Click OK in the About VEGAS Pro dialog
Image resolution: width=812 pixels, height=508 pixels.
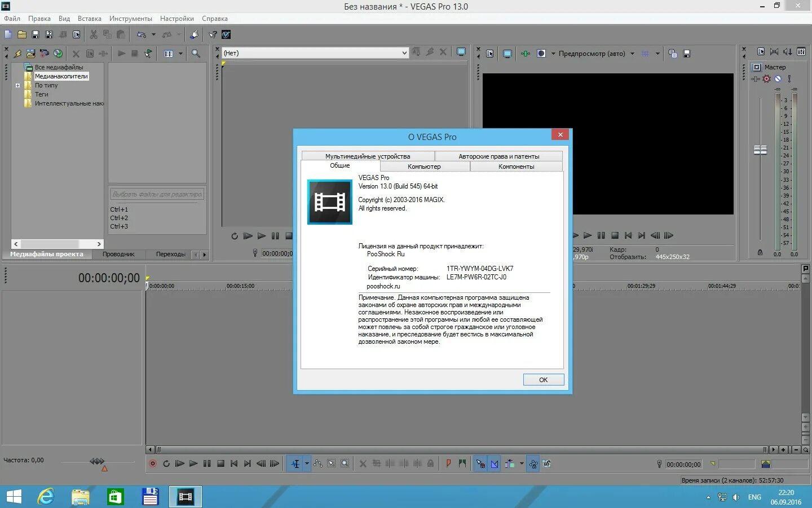point(543,380)
